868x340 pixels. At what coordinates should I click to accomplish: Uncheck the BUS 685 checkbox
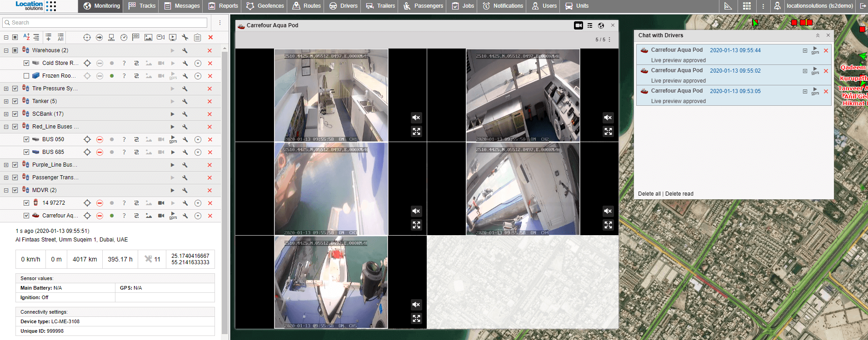(26, 152)
